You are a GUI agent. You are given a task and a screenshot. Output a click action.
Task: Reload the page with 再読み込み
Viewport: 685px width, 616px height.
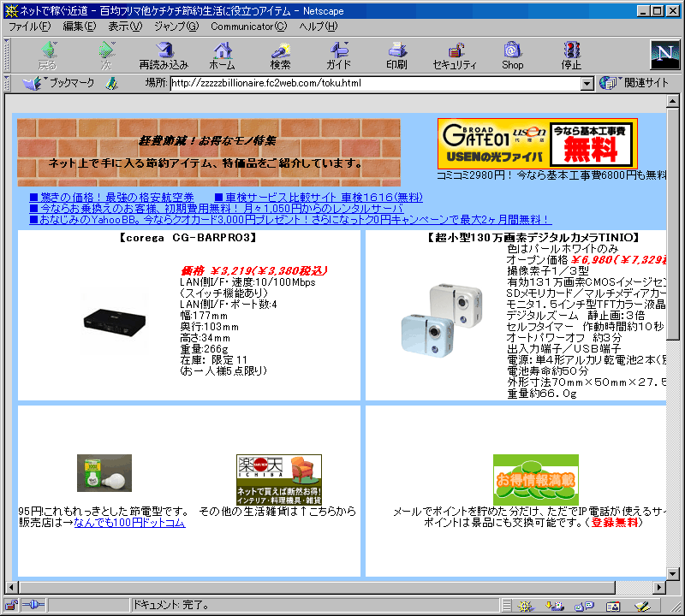coord(164,56)
